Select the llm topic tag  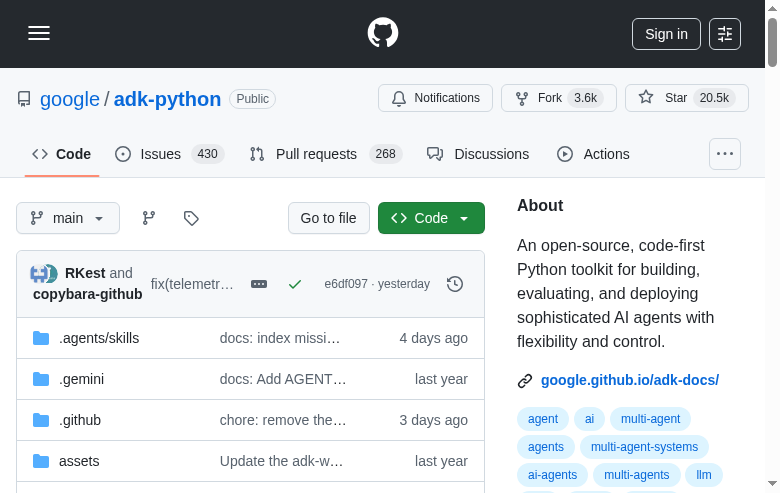703,475
